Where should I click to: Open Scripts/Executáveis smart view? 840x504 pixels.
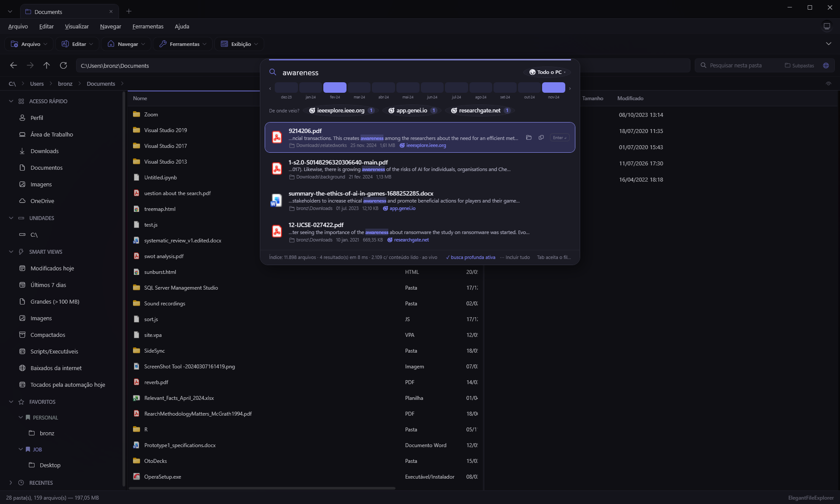point(54,351)
